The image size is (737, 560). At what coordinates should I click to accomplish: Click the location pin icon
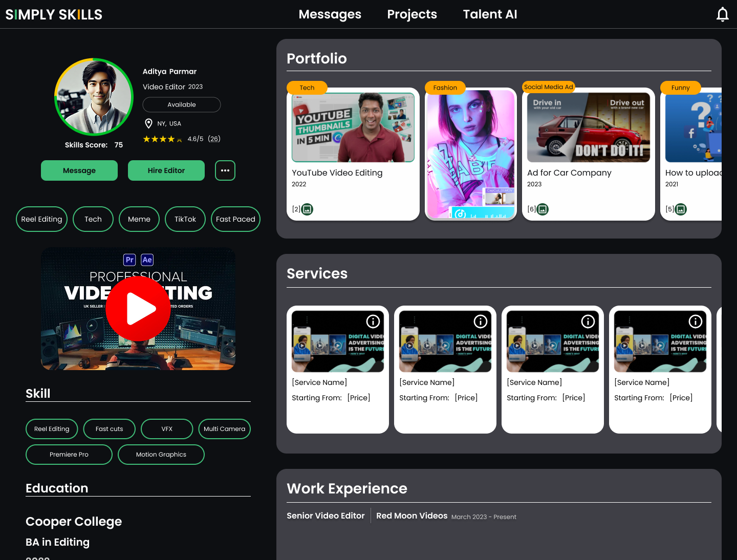click(x=148, y=123)
